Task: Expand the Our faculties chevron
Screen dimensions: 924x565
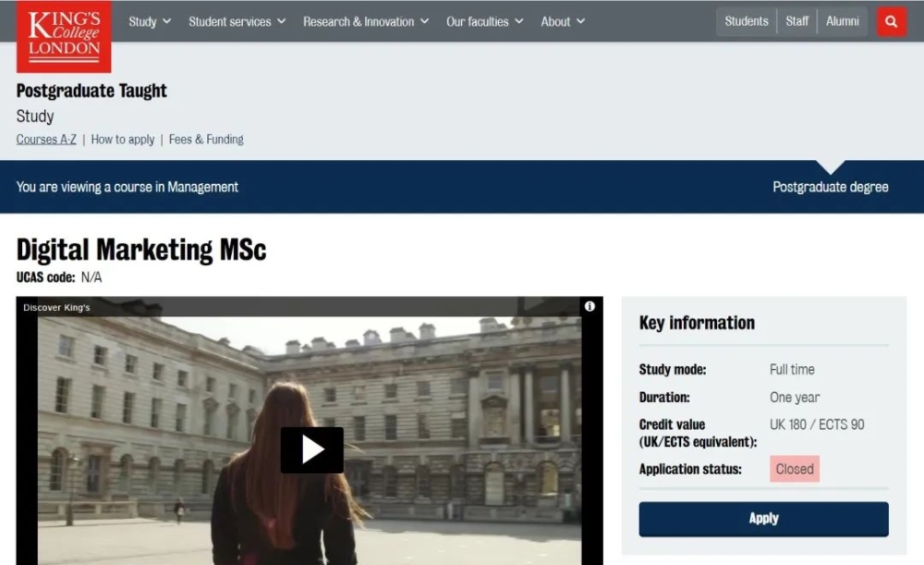Action: 518,21
